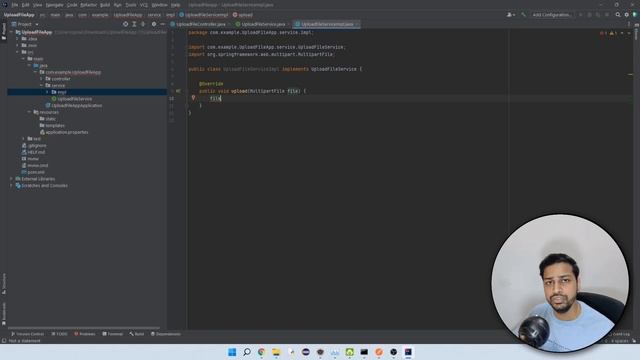Click the override gutter icon near upload method
This screenshot has width=640, height=360.
pos(178,91)
